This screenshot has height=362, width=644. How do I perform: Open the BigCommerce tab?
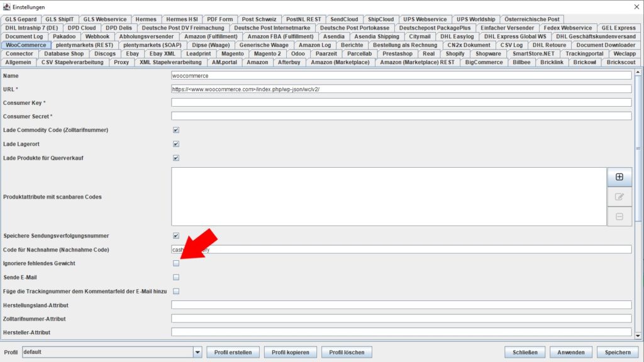tap(484, 62)
